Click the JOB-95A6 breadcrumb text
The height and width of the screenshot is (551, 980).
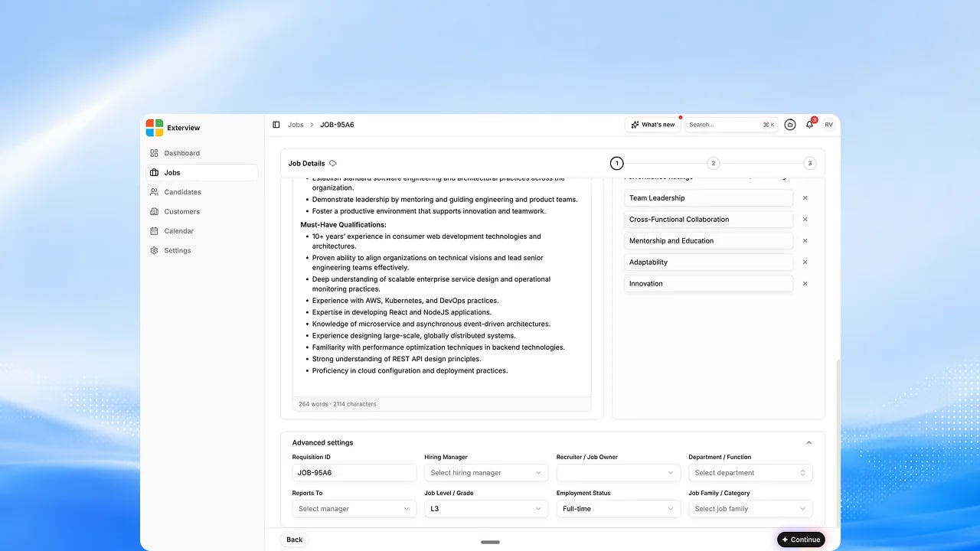pos(337,125)
